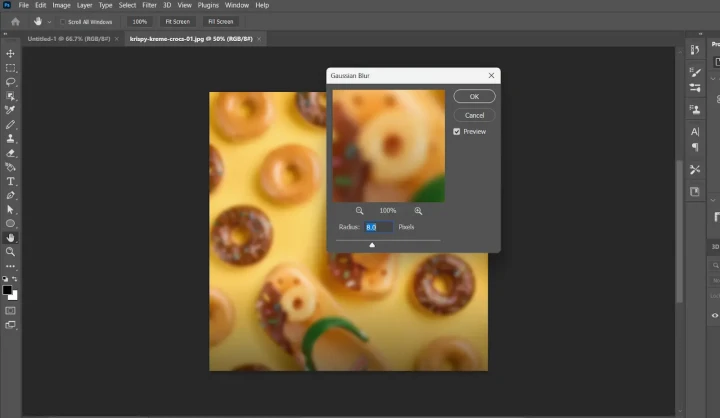Viewport: 720px width, 418px height.
Task: Click the Fill Screen button
Action: 220,22
